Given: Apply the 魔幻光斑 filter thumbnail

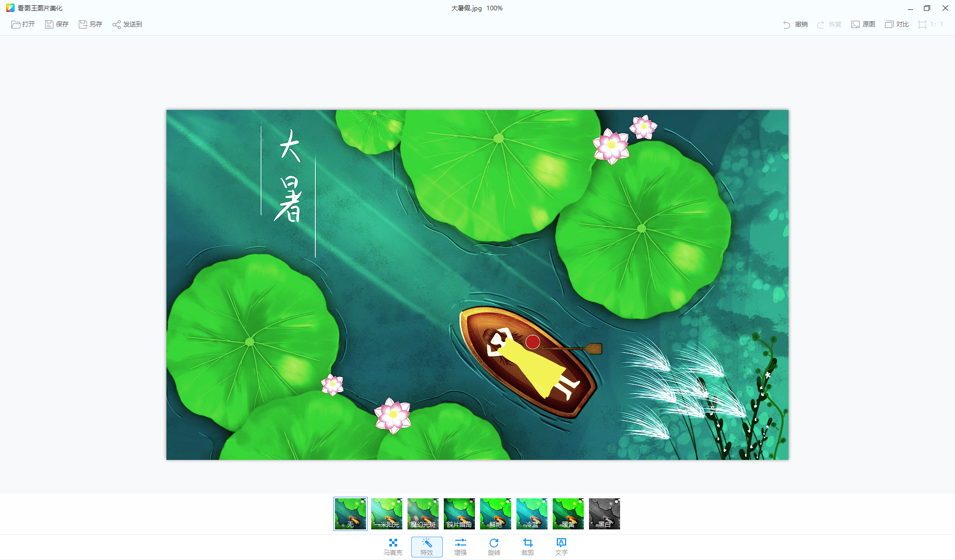Looking at the screenshot, I should [423, 514].
